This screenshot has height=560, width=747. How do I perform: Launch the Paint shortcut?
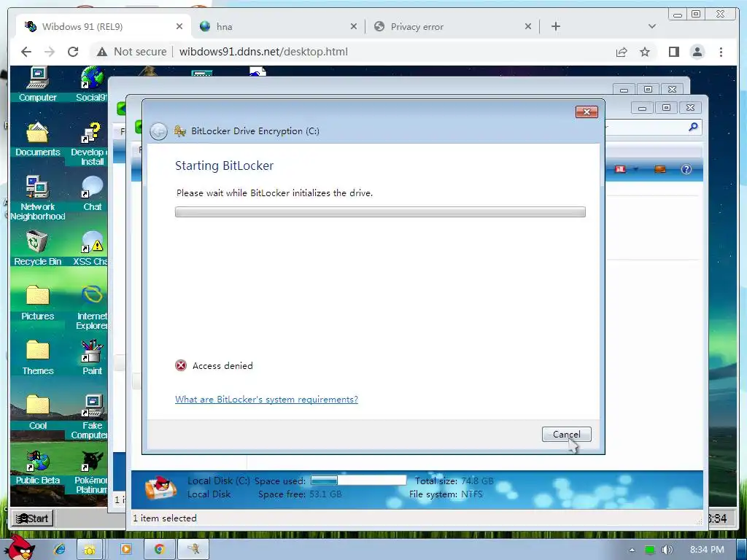(x=92, y=358)
